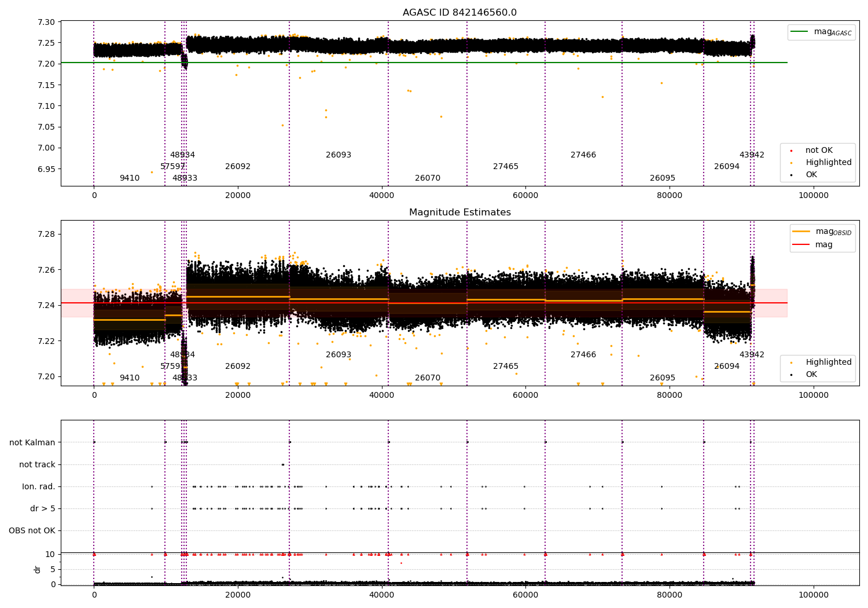
Task: Click OBSID label 48933 in the top plot
Action: (185, 178)
